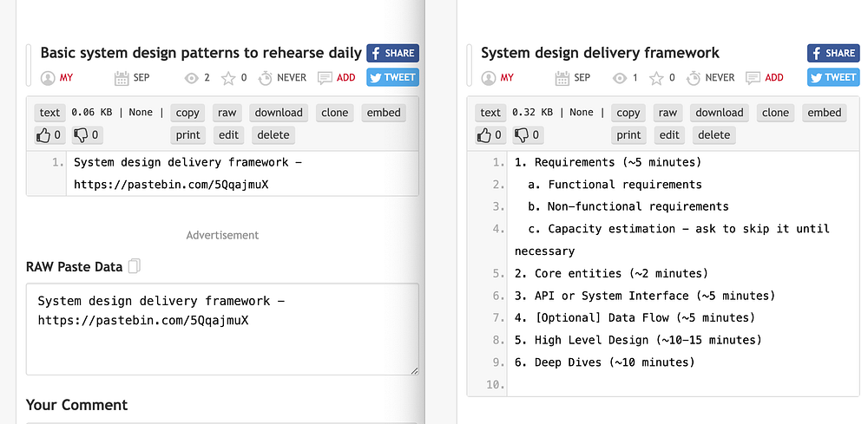Embed the right paste

tap(825, 113)
